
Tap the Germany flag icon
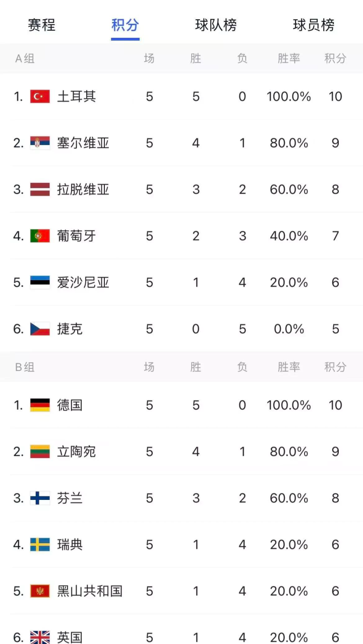coord(40,405)
